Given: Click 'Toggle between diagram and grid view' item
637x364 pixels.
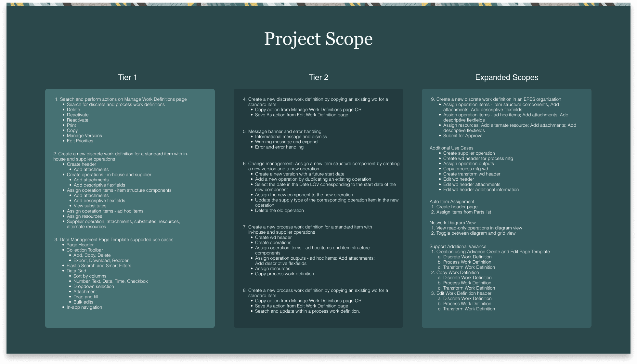Looking at the screenshot, I should pos(475,233).
